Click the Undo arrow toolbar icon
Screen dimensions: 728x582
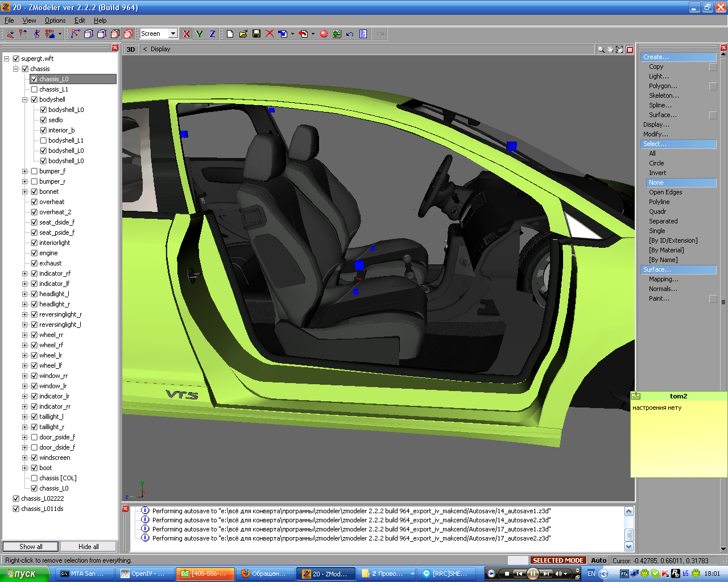(x=350, y=34)
